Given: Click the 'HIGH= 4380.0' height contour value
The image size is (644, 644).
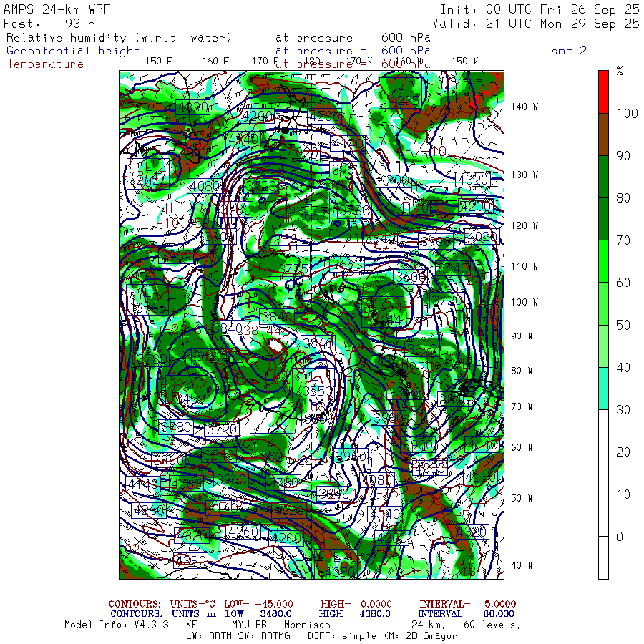Looking at the screenshot, I should pos(354,614).
